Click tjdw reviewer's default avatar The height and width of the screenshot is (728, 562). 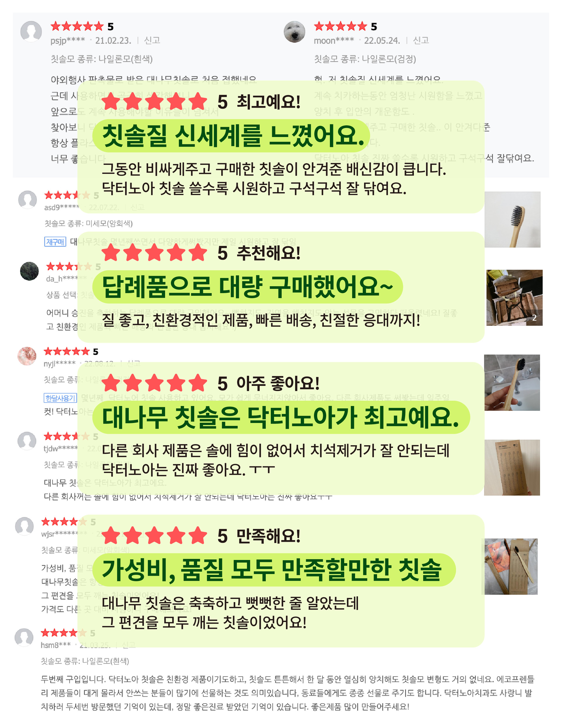[x=27, y=441]
